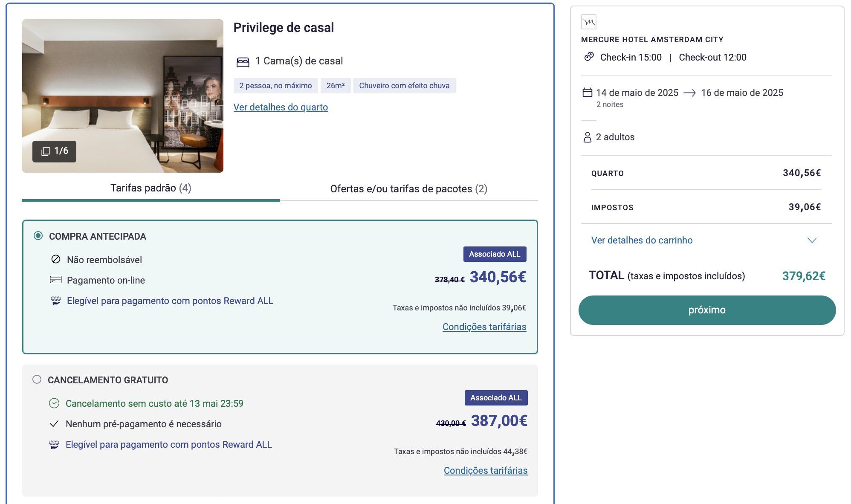The width and height of the screenshot is (851, 504).
Task: Expand the cart details chevron
Action: coord(812,240)
